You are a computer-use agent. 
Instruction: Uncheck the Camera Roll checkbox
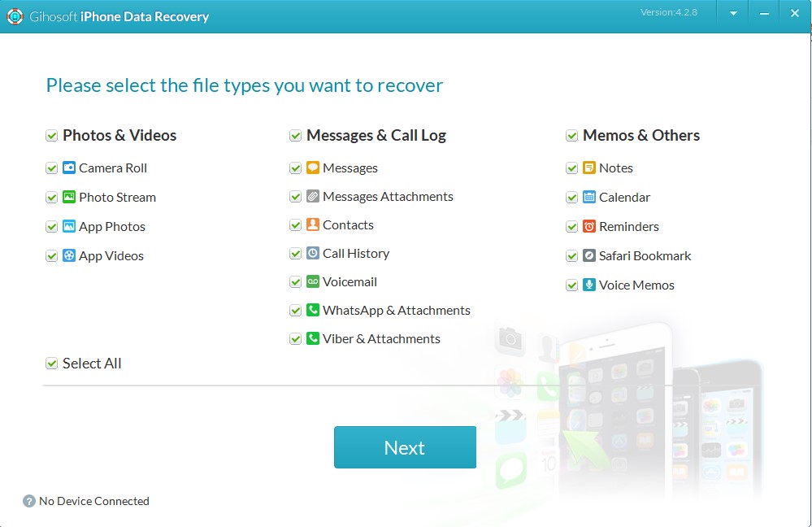pyautogui.click(x=51, y=168)
